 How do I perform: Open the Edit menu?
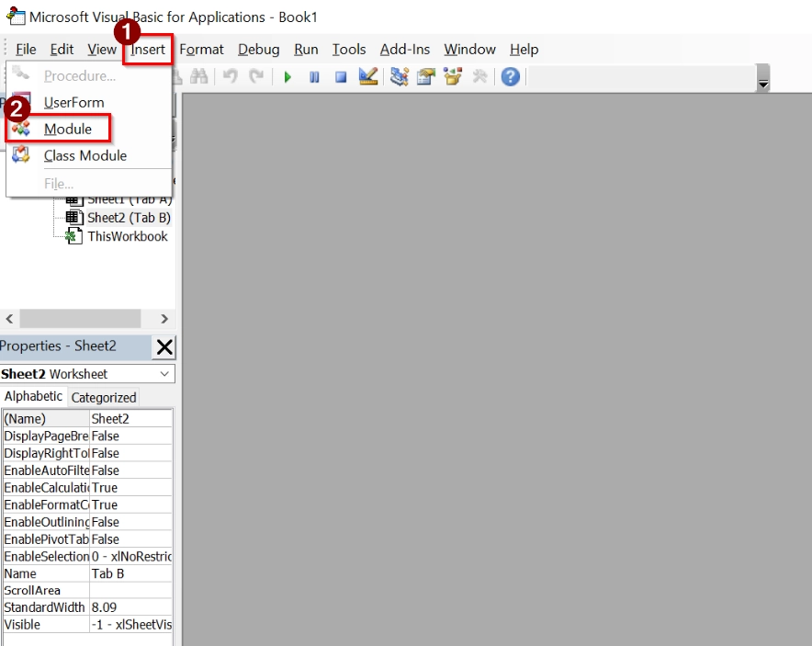coord(62,50)
